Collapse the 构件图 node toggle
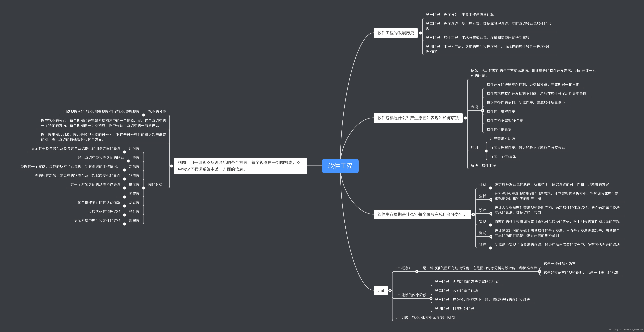644x332 pixels. (x=124, y=215)
